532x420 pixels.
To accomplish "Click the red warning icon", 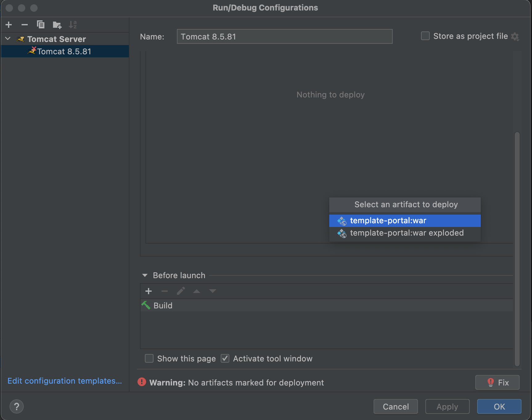I will point(142,382).
